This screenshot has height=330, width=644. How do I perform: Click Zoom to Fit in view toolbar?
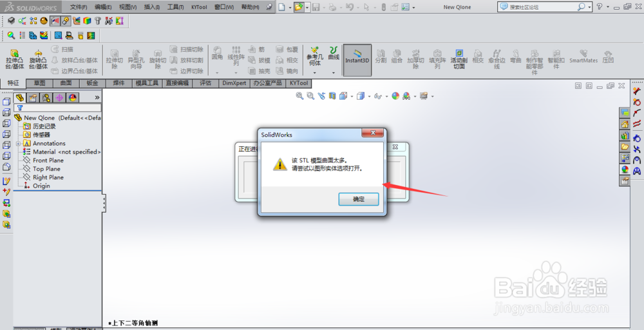[x=300, y=96]
